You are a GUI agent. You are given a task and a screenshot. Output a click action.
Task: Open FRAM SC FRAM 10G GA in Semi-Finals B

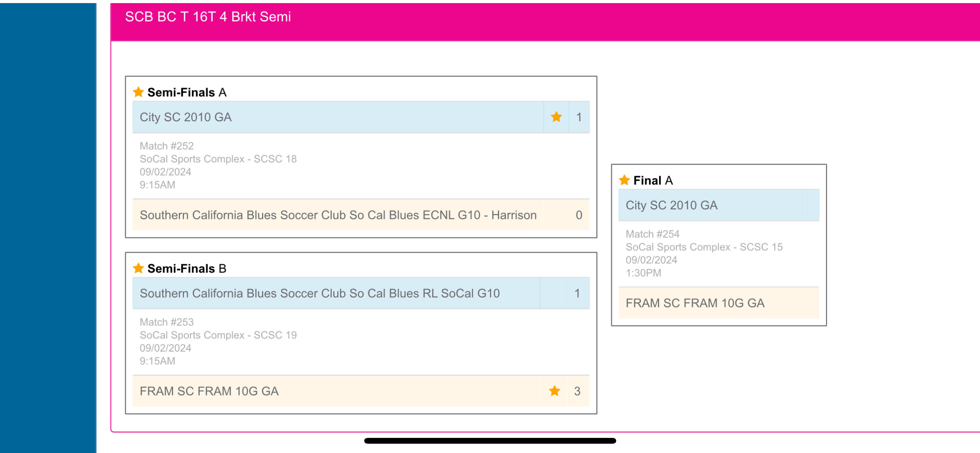tap(209, 391)
